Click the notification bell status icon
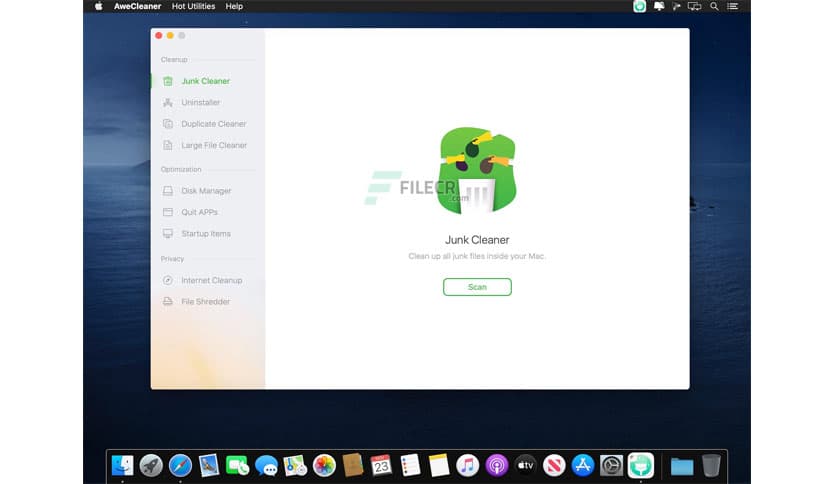The image size is (836, 484). tap(659, 6)
